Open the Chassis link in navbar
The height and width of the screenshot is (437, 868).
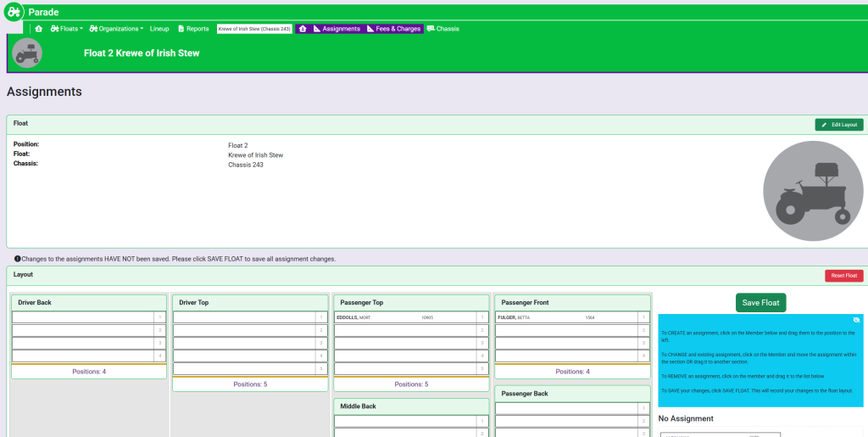point(443,29)
